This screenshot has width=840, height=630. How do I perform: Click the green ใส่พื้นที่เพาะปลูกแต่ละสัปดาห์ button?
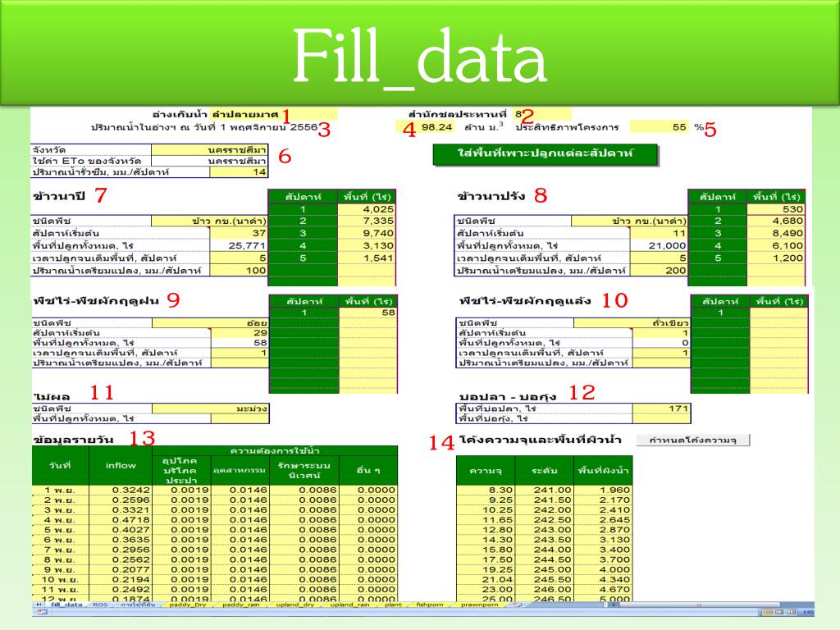click(x=545, y=153)
